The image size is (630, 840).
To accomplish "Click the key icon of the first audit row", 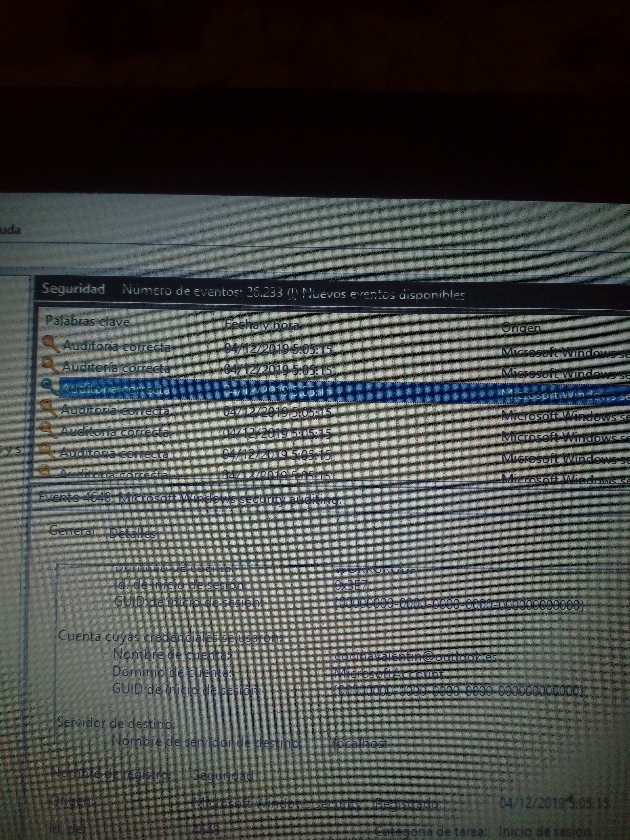I will point(50,344).
